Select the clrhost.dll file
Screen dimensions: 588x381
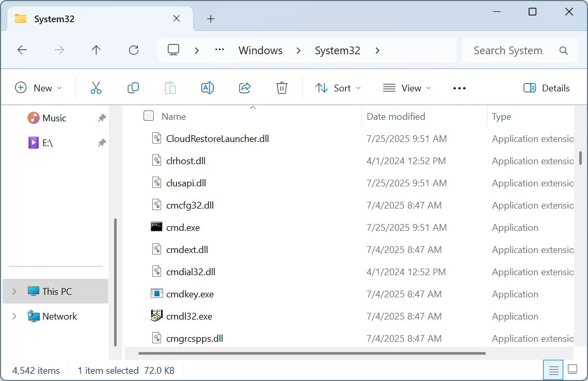pos(186,161)
